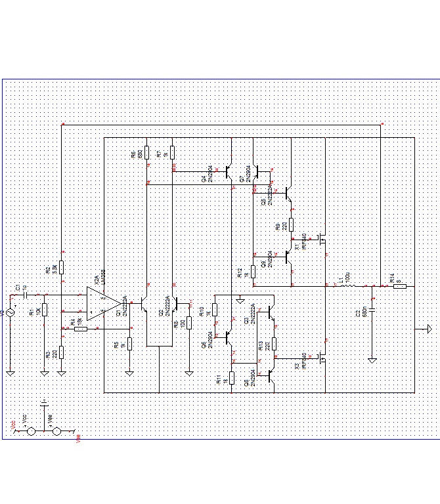This screenshot has height=504, width=440.
Task: Pick transistor Q5 symbol
Action: click(289, 193)
